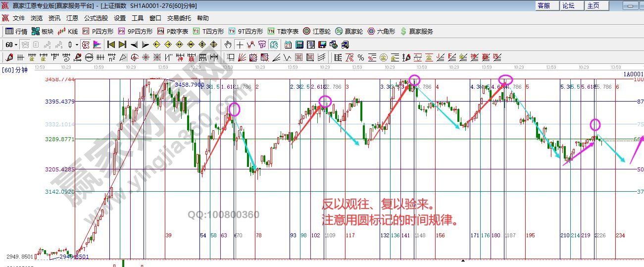Expand the candlestick style dropdown arrow

(x=77, y=45)
